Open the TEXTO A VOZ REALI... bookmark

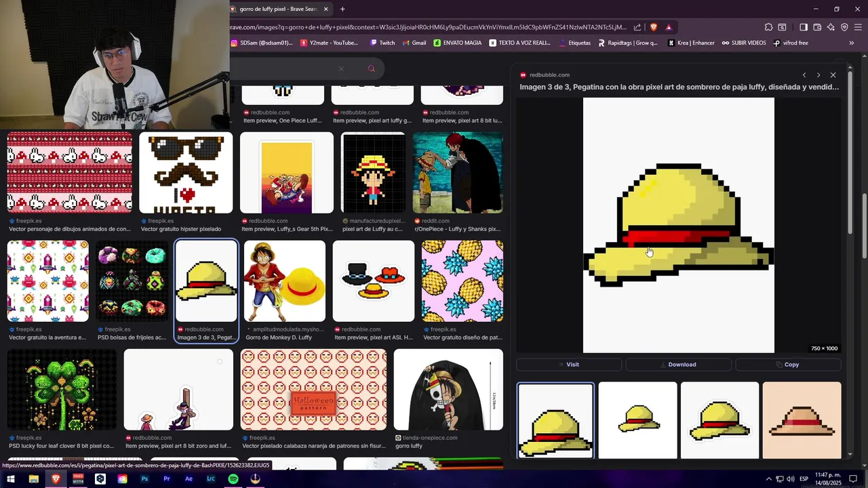point(519,43)
